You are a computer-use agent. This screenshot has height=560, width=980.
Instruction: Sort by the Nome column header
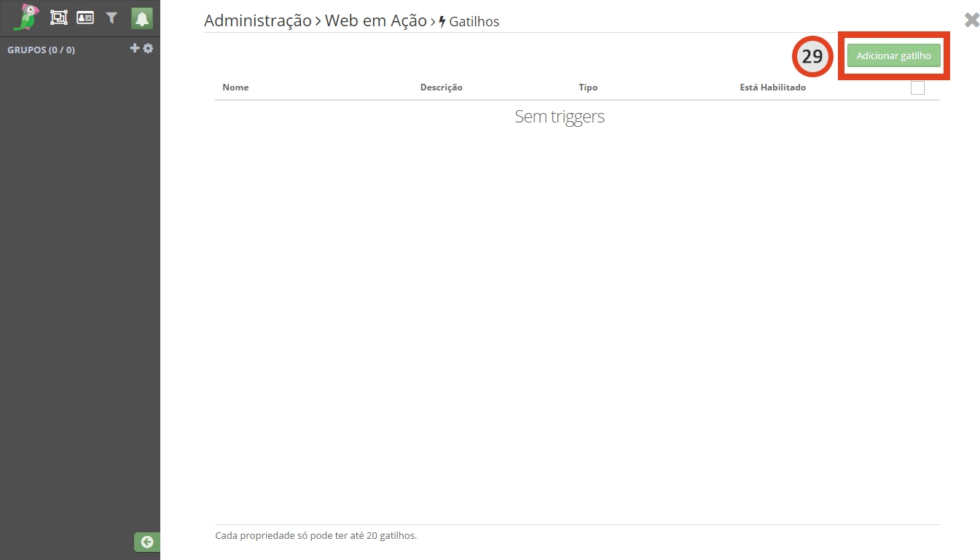click(235, 87)
